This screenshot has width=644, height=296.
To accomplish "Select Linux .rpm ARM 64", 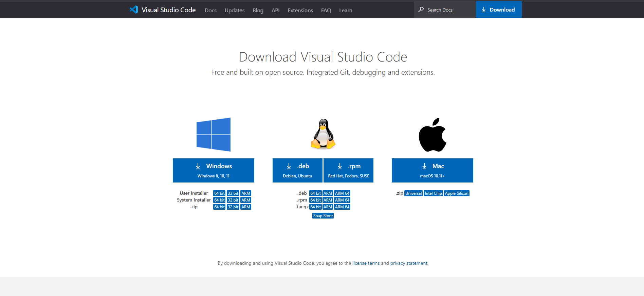I will [342, 200].
